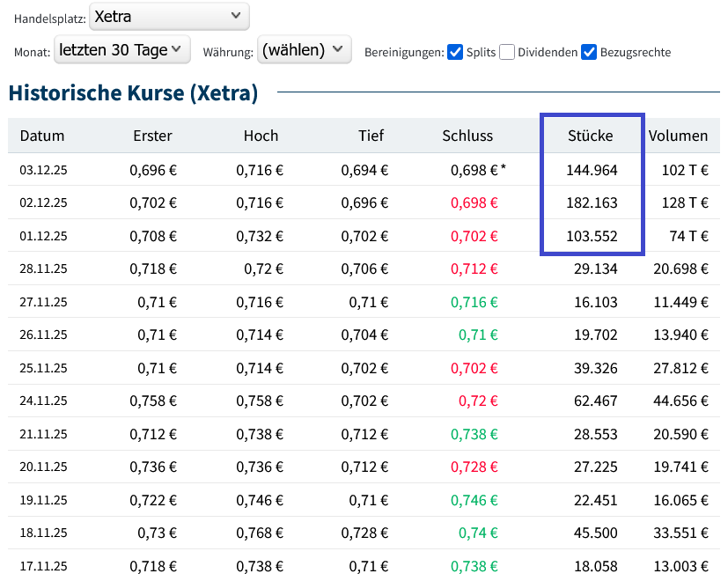Click the Datum column header

pos(42,136)
